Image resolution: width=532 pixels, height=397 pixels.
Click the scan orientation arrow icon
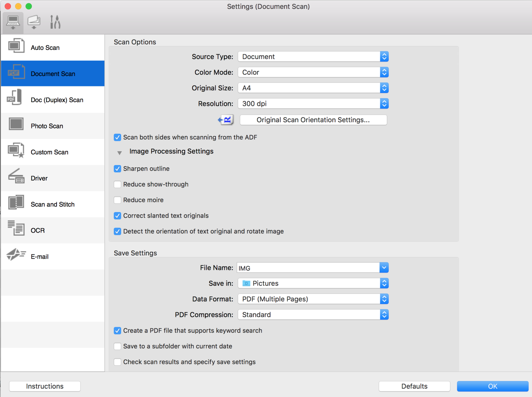(x=225, y=120)
